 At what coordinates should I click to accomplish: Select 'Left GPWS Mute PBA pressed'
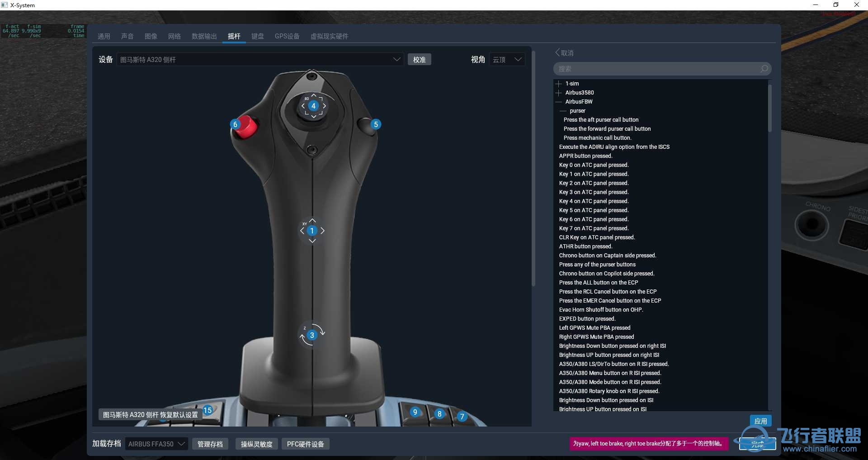point(594,328)
